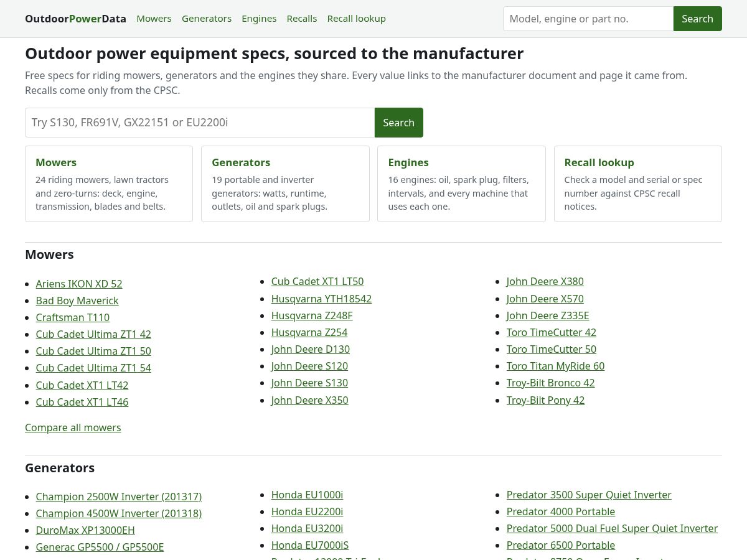Open Cub Cadet Ultima ZT1 42
The height and width of the screenshot is (560, 747).
click(x=93, y=334)
